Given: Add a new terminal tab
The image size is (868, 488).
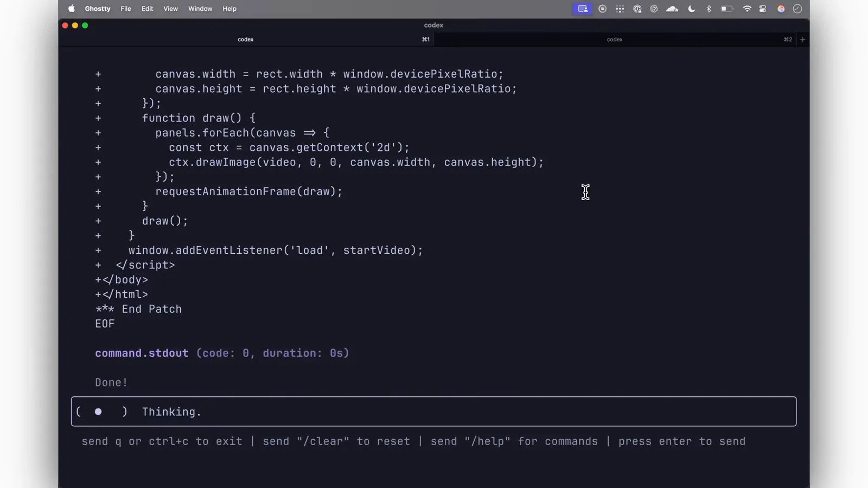Looking at the screenshot, I should pos(803,40).
